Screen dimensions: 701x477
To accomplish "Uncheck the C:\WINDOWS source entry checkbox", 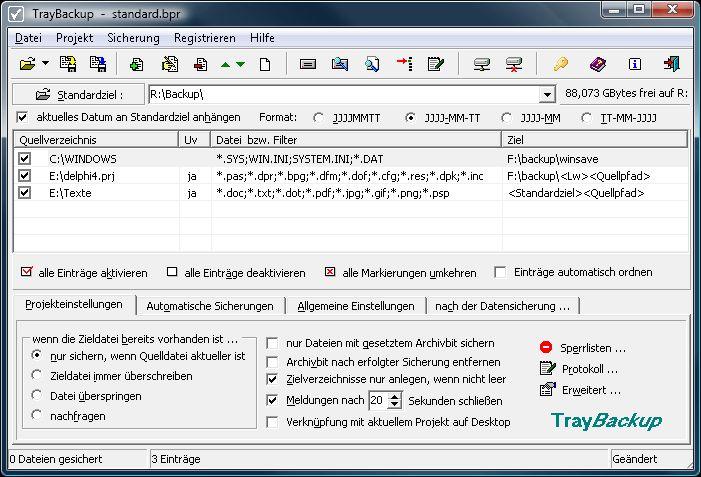I will (25, 158).
